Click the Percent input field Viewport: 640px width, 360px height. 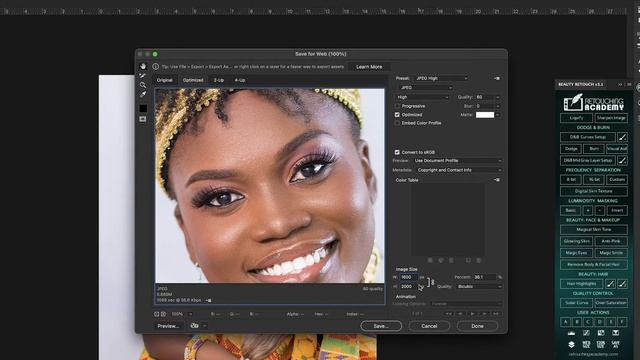tap(484, 277)
